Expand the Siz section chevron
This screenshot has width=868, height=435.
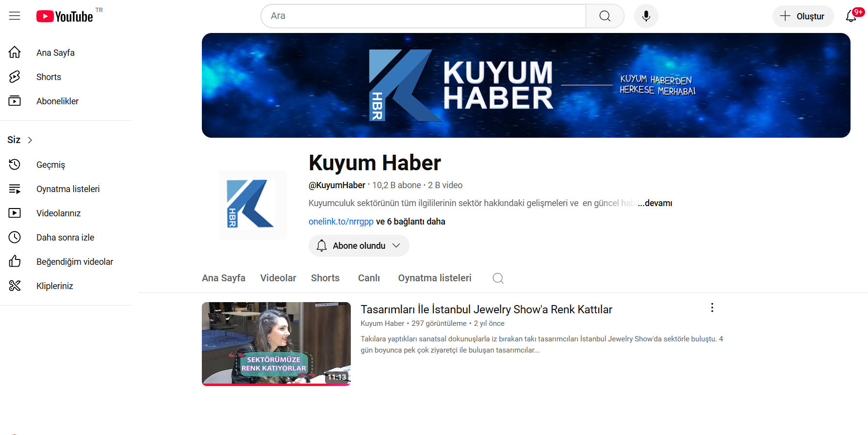[30, 140]
